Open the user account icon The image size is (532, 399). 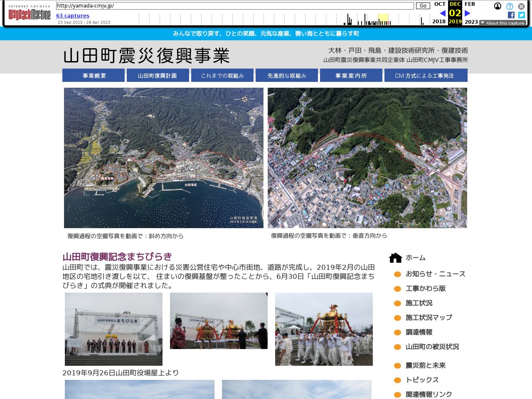pos(498,6)
